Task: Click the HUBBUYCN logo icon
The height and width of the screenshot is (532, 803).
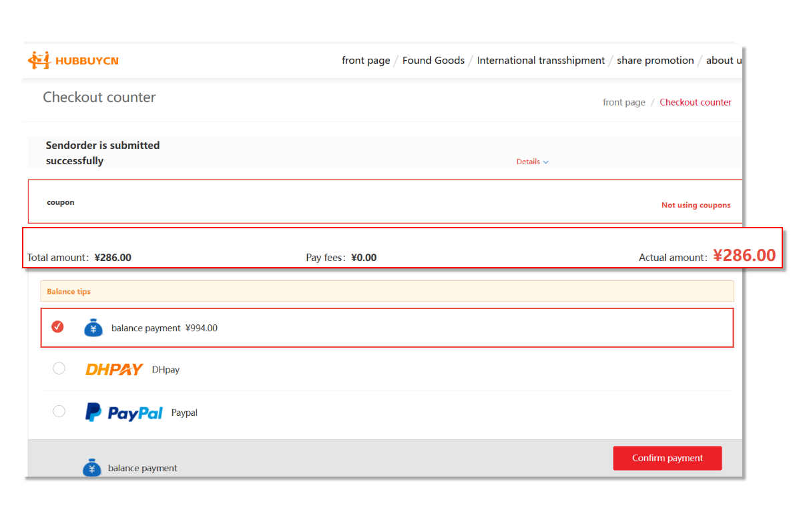Action: coord(39,60)
